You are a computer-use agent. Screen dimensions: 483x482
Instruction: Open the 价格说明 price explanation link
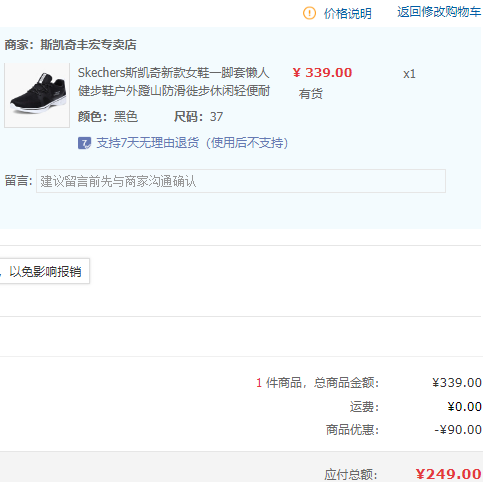click(348, 14)
